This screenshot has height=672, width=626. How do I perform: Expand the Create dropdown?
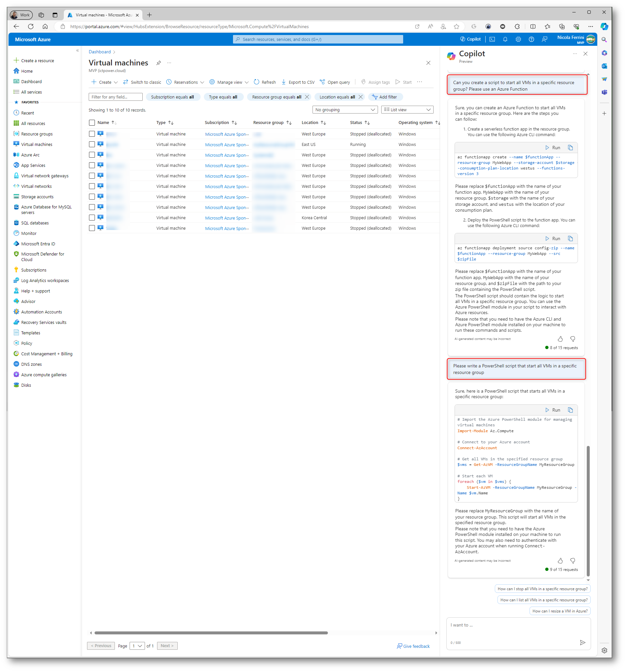(x=104, y=82)
